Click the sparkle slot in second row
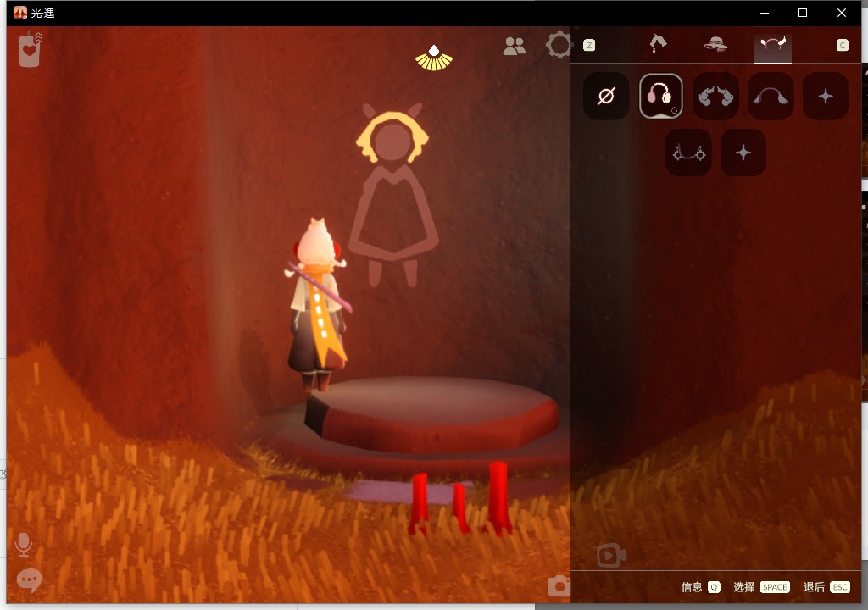This screenshot has height=610, width=868. (x=743, y=152)
